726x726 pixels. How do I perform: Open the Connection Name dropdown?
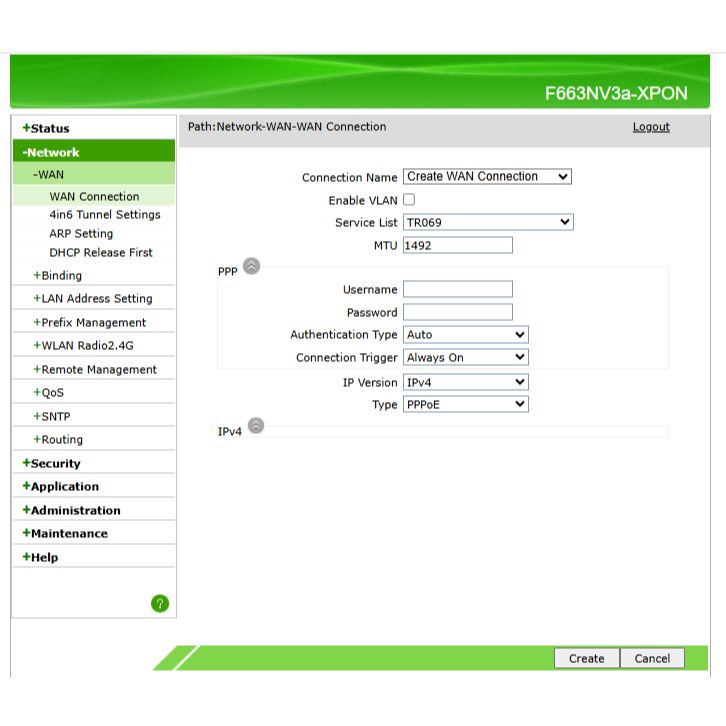(x=487, y=177)
